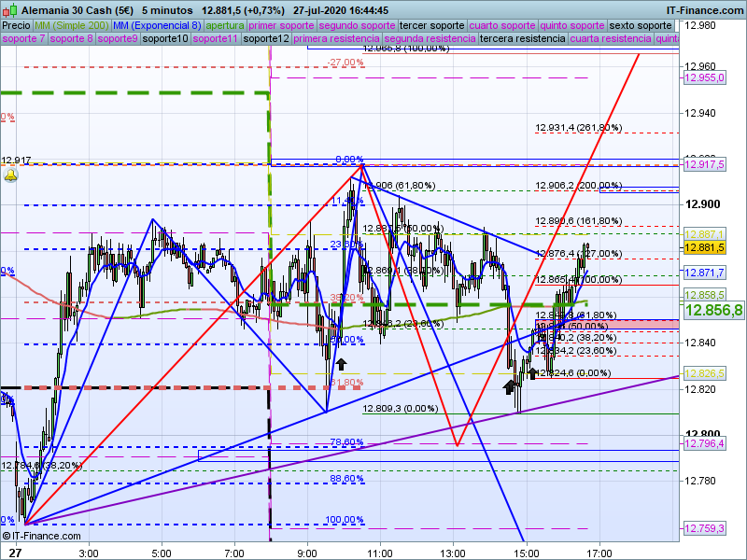This screenshot has width=747, height=560.
Task: Open the IT-Finance.com link in the header
Action: 705,10
